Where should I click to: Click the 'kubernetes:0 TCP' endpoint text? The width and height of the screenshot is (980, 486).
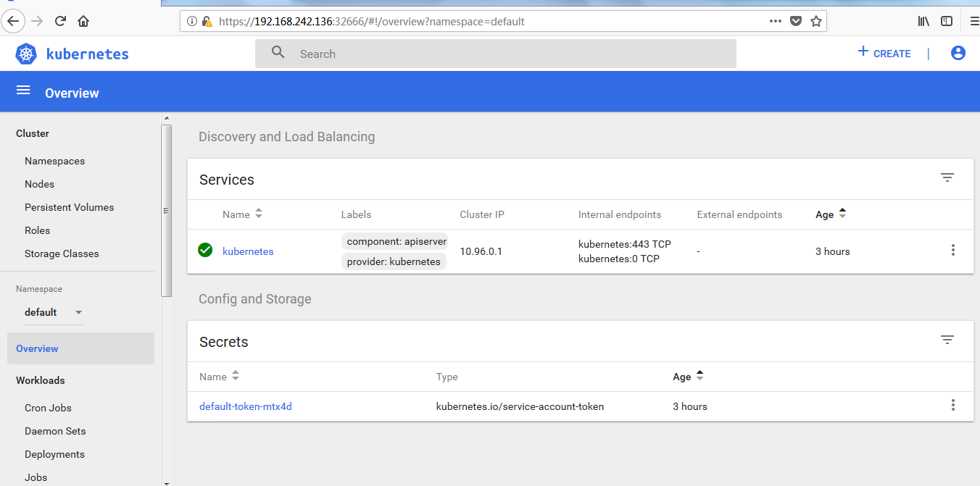point(619,259)
